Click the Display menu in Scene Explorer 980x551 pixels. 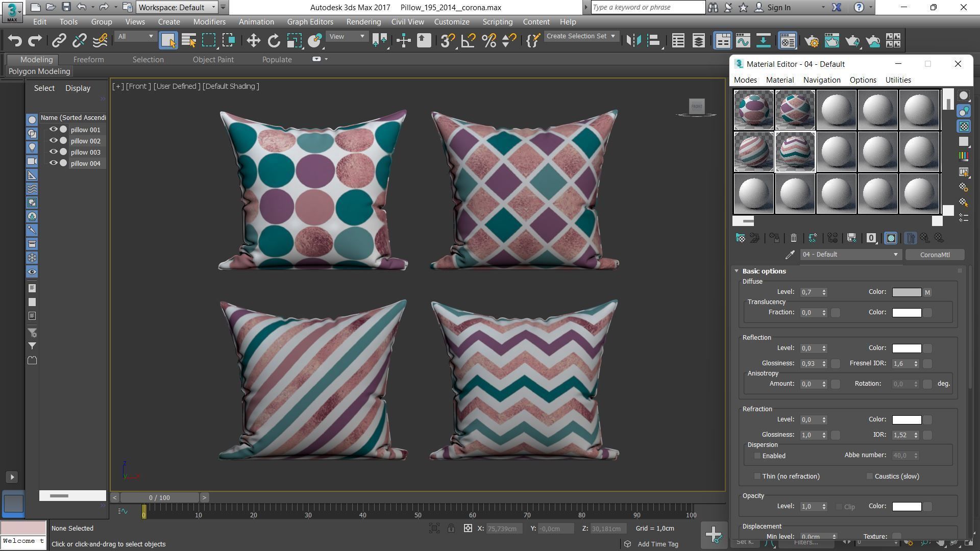(78, 88)
